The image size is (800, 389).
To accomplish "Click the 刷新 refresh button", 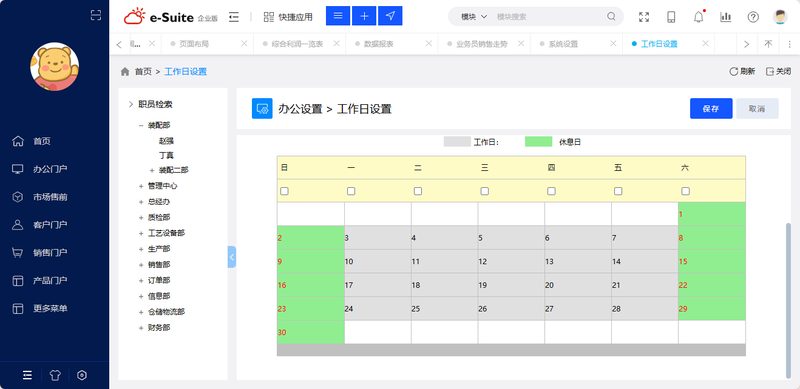I will (x=742, y=71).
